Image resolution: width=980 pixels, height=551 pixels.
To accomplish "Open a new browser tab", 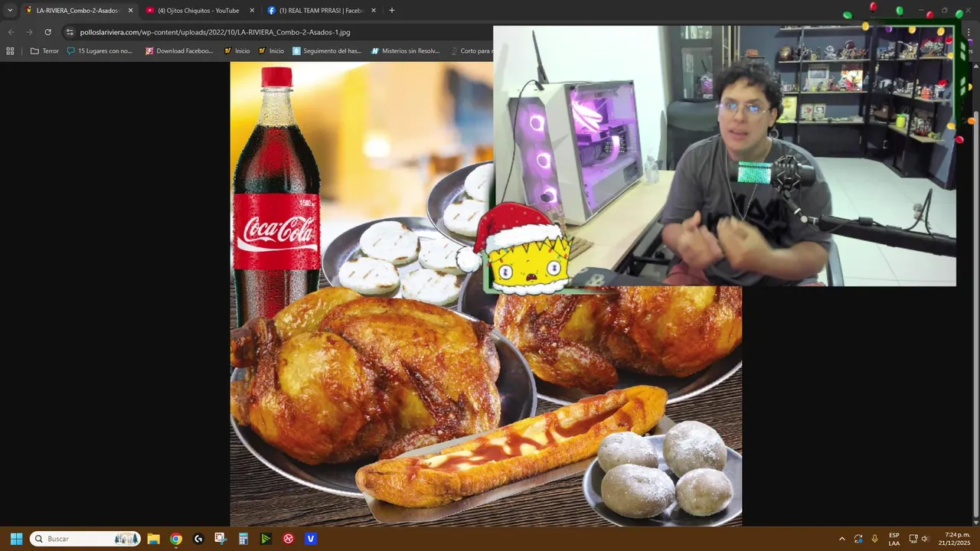I will (392, 11).
